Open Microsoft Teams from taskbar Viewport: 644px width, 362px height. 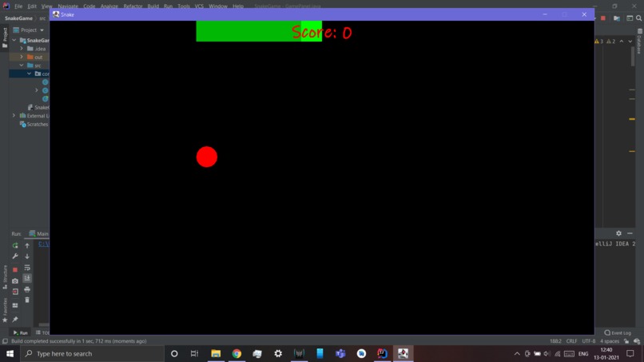[x=340, y=353]
